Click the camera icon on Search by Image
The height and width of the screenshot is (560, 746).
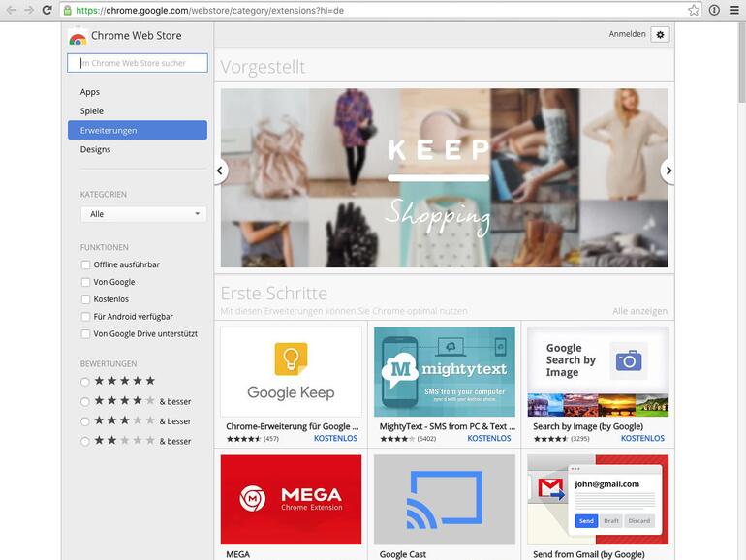coord(629,360)
